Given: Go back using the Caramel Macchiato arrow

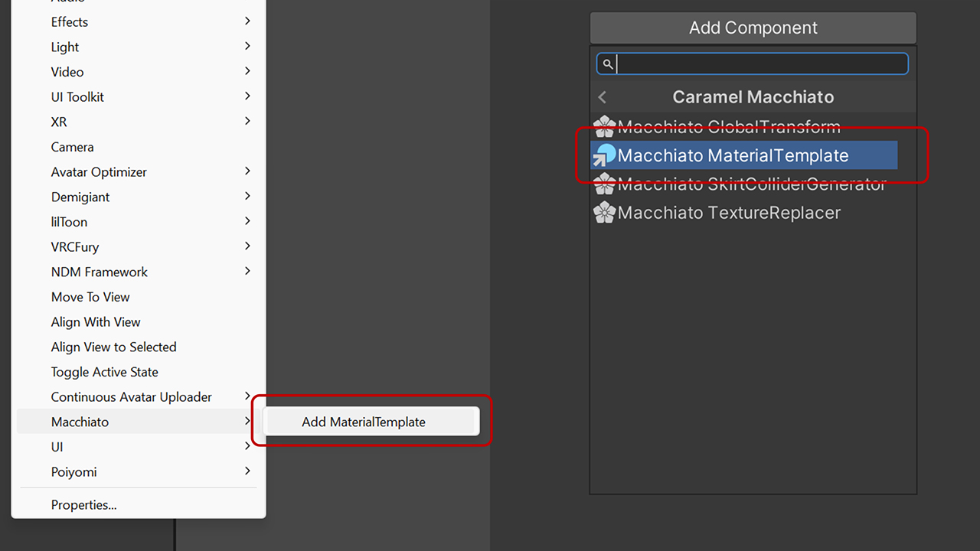Looking at the screenshot, I should click(603, 97).
